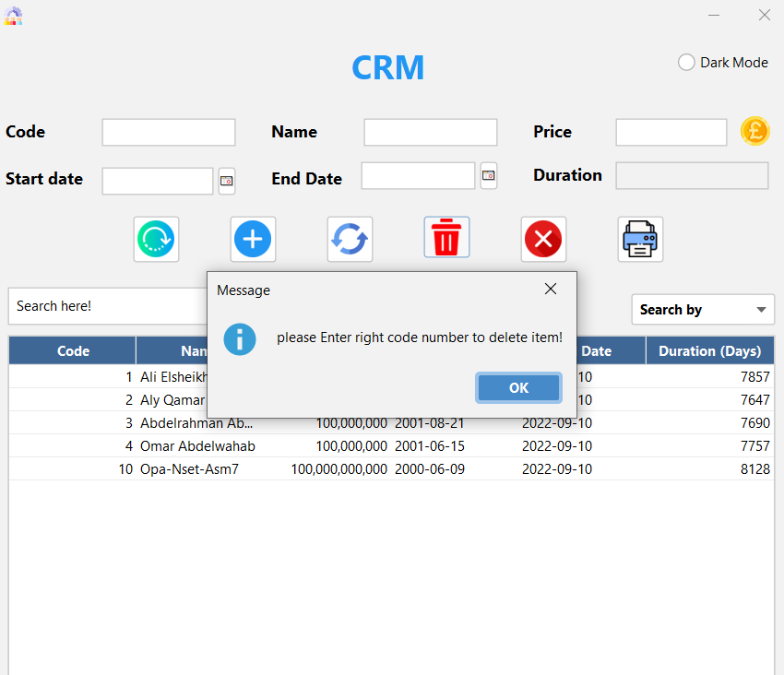
Task: Select the Aly Qamar name cell
Action: (x=172, y=399)
